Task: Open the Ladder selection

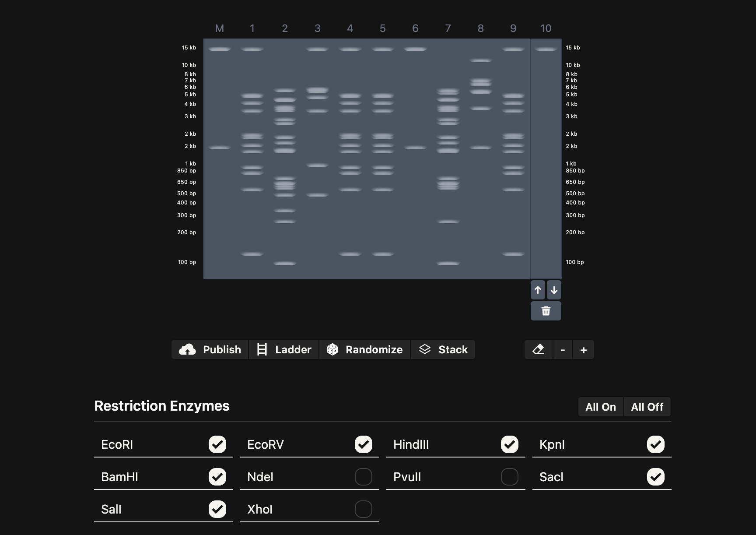Action: 284,349
